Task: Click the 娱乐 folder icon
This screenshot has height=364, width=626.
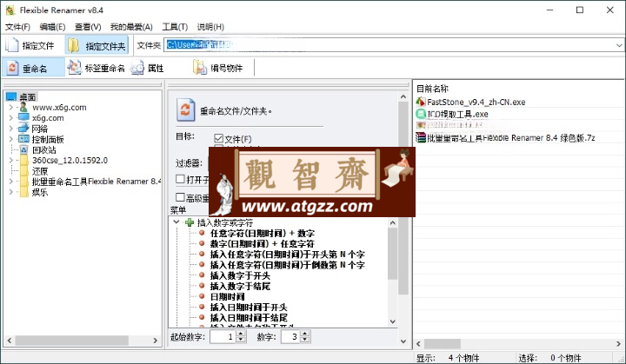Action: 24,192
